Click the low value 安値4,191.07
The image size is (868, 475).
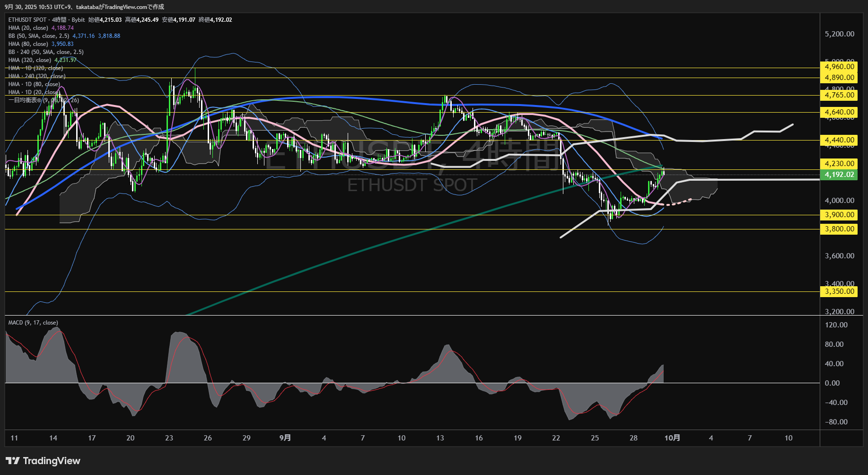tap(178, 20)
